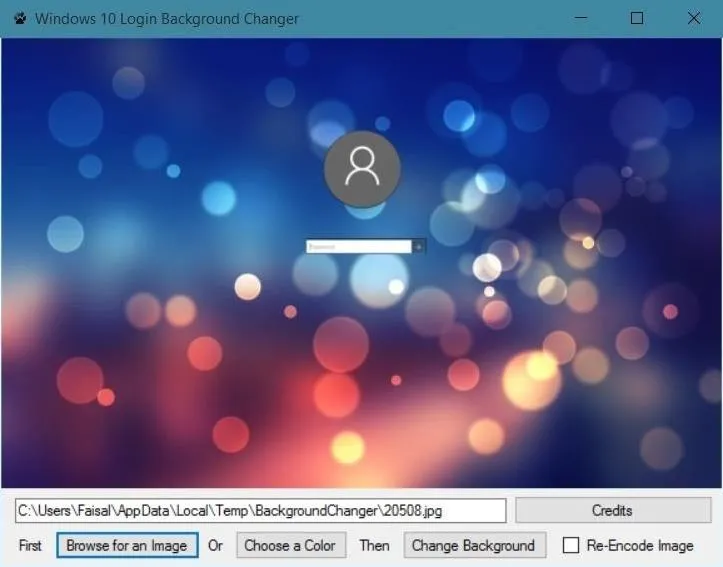Enable the Re-Encode Image checkbox

click(571, 545)
